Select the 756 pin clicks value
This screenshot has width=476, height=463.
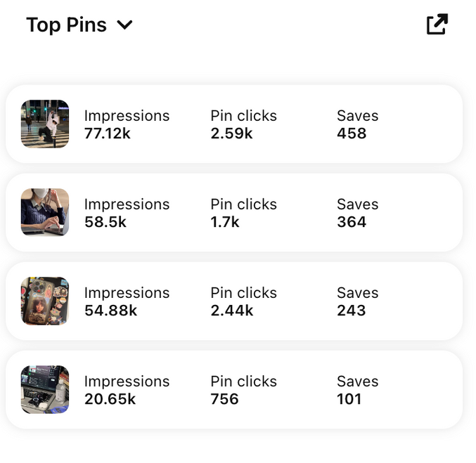(x=225, y=399)
